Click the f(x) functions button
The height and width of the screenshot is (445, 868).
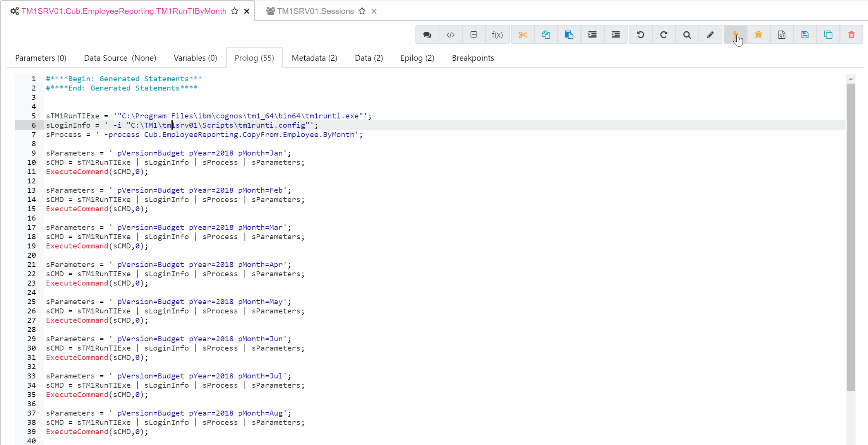point(497,35)
